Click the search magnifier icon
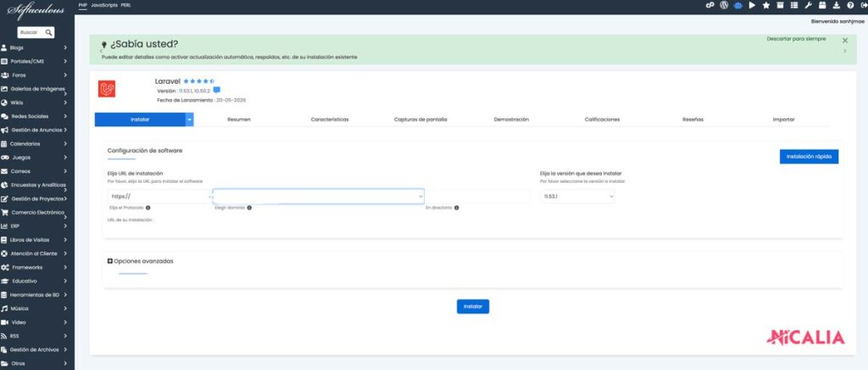The width and height of the screenshot is (868, 370). tap(48, 33)
